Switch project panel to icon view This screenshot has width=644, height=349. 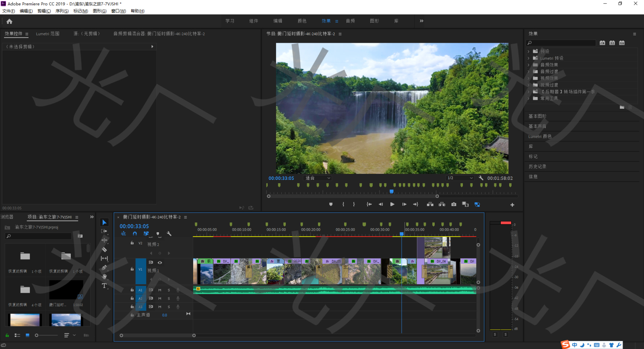point(27,335)
